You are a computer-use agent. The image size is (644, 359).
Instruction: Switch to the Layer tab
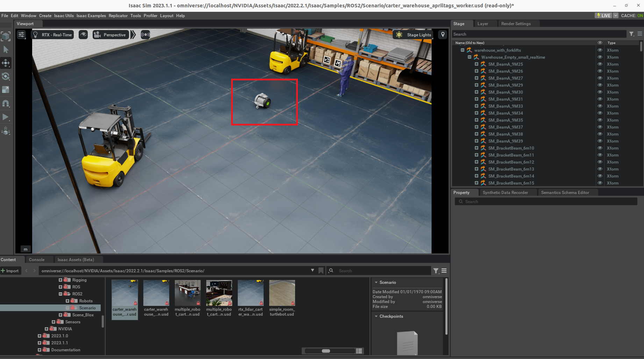(x=483, y=24)
